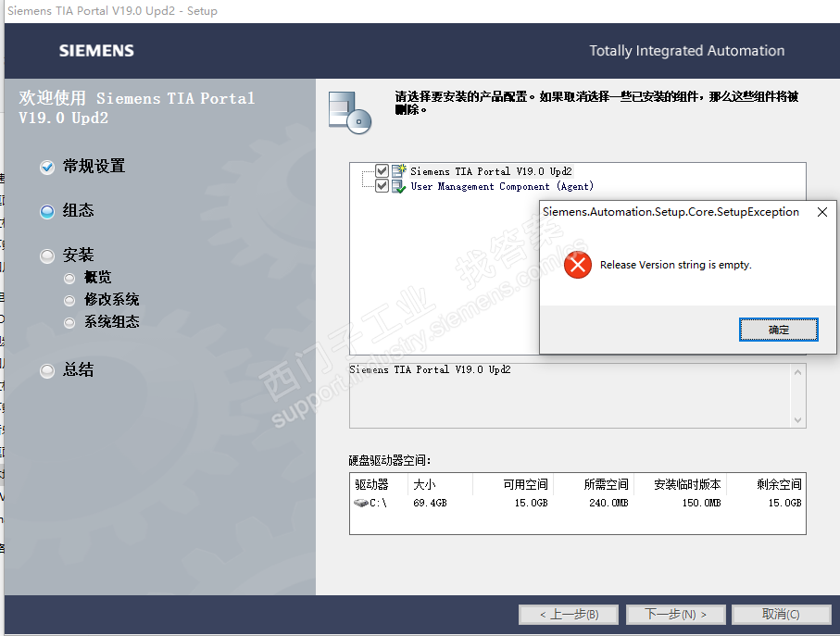Click the scroll up arrow in description box

(x=797, y=372)
